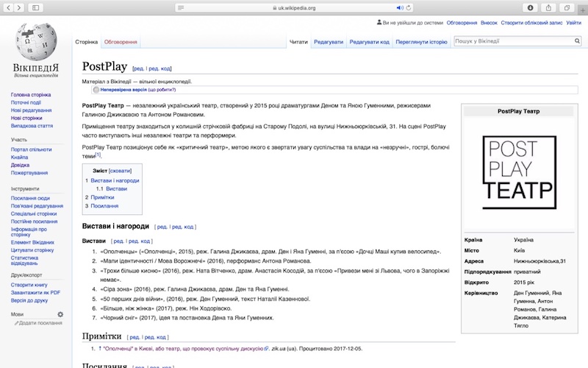This screenshot has height=368, width=588.
Task: Click Додати посилання under Мови
Action: coord(40,323)
